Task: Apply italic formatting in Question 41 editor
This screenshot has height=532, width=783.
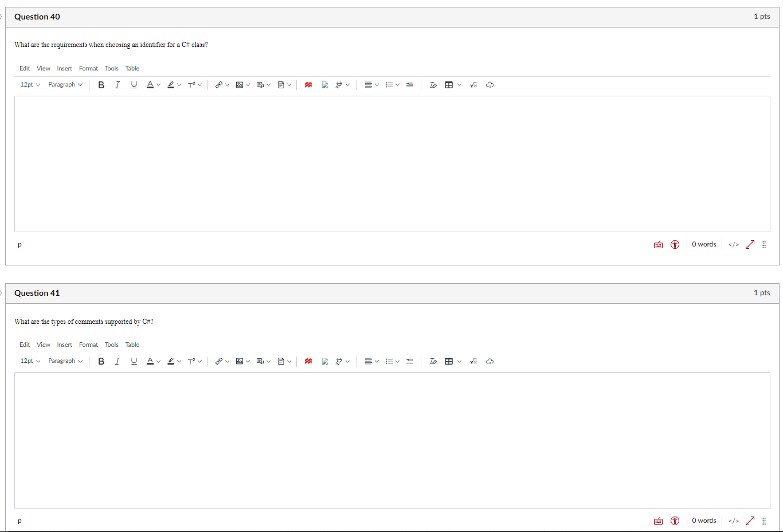Action: point(117,361)
